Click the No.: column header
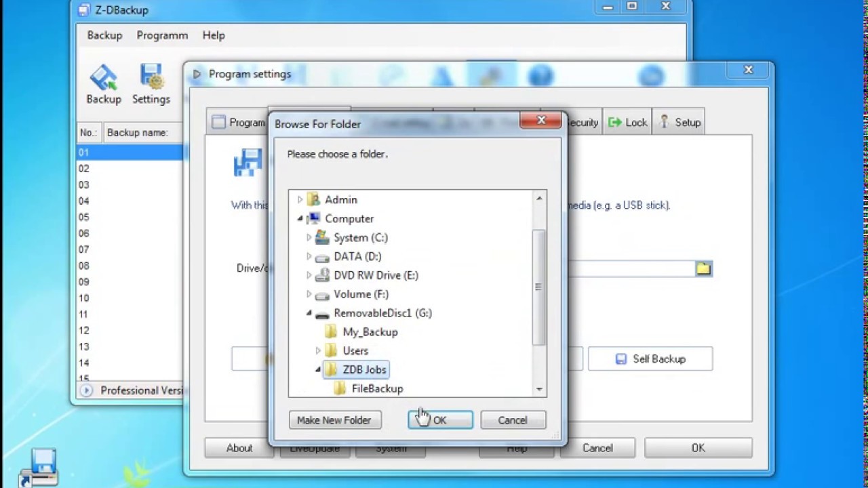This screenshot has height=488, width=868. (x=89, y=133)
